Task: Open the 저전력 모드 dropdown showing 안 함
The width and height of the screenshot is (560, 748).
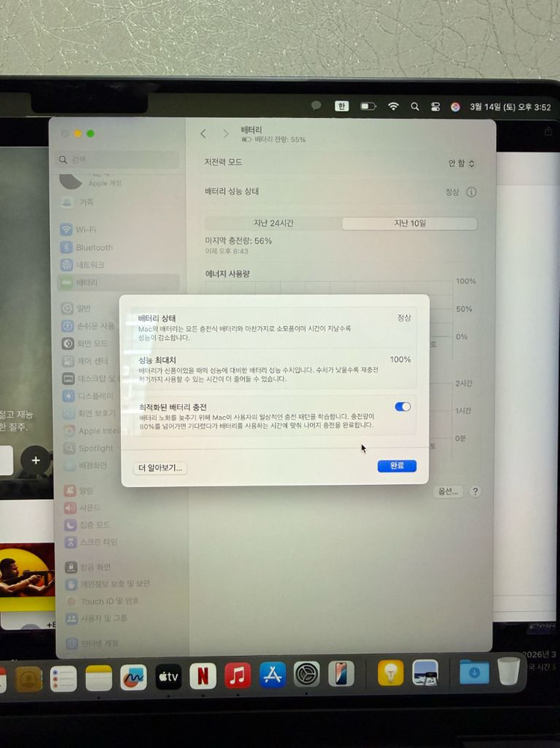Action: tap(461, 163)
